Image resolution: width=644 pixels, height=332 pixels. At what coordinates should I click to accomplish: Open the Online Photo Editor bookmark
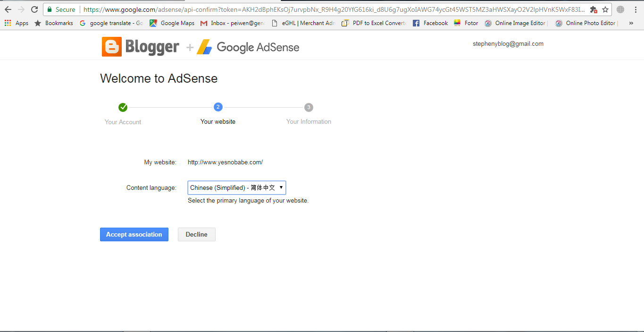point(586,23)
